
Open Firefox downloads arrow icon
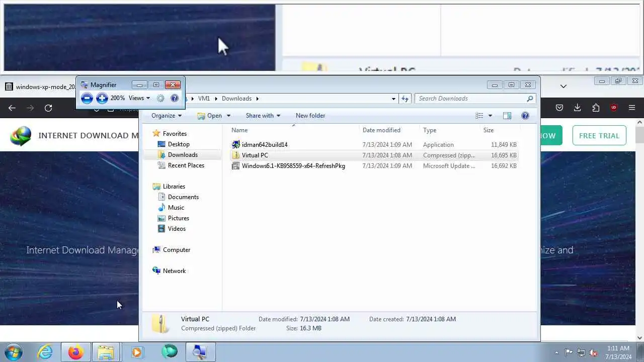(x=578, y=108)
